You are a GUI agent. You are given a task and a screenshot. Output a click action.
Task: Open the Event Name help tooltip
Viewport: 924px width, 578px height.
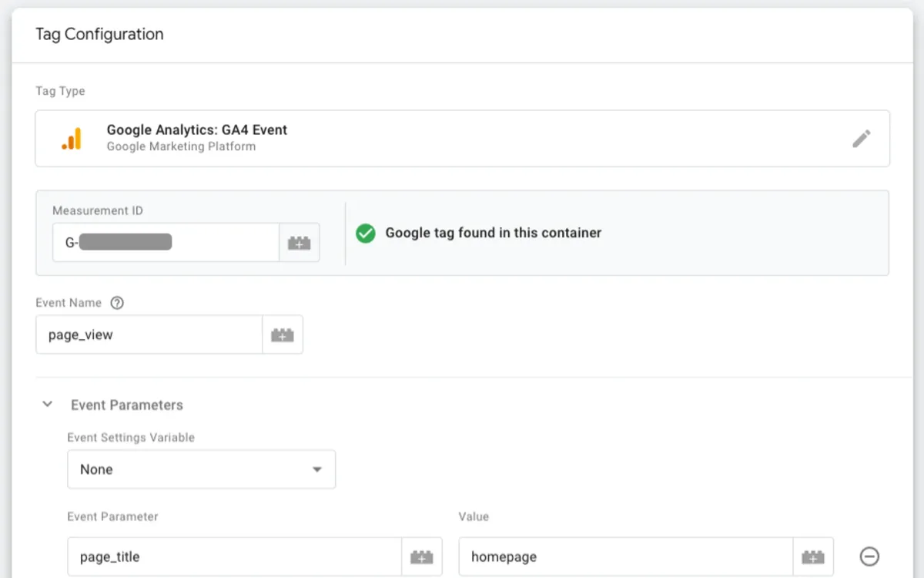tap(116, 302)
